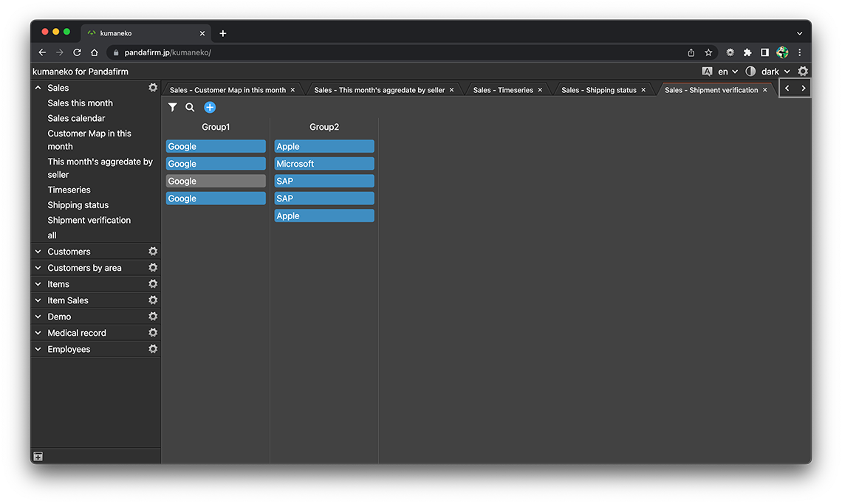This screenshot has width=842, height=504.
Task: Click the blue add record button
Action: 210,108
